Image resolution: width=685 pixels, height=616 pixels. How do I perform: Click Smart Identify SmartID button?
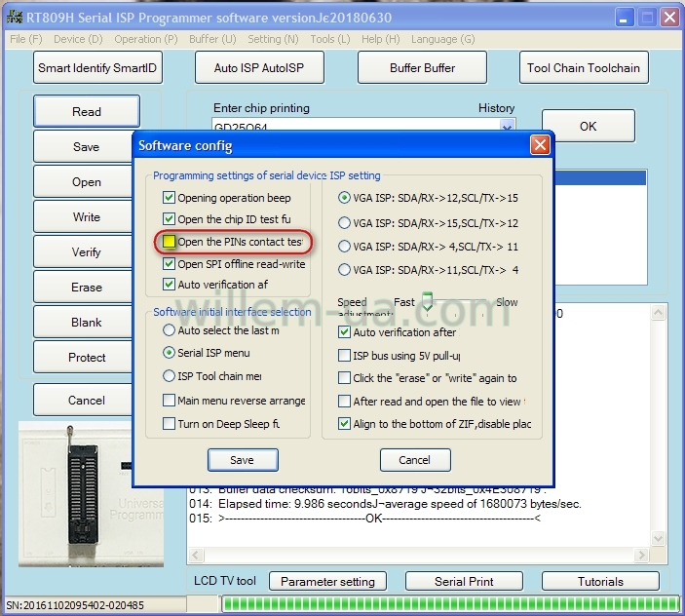97,67
